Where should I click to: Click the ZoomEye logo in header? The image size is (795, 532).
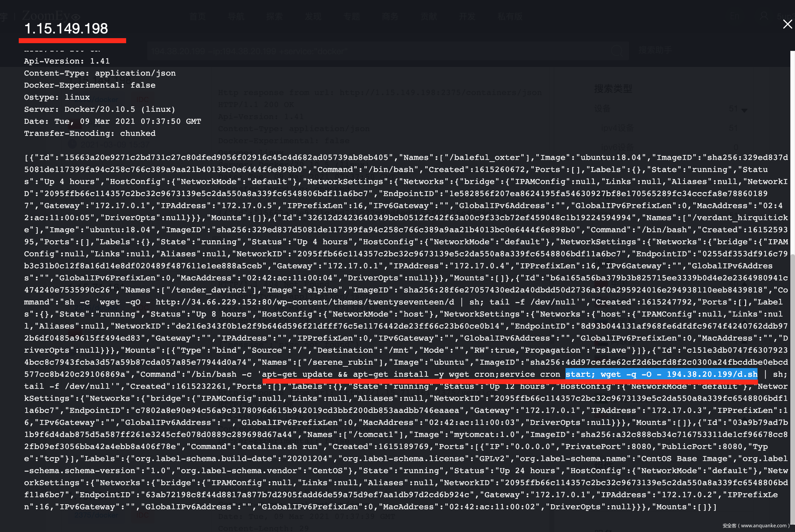click(51, 16)
